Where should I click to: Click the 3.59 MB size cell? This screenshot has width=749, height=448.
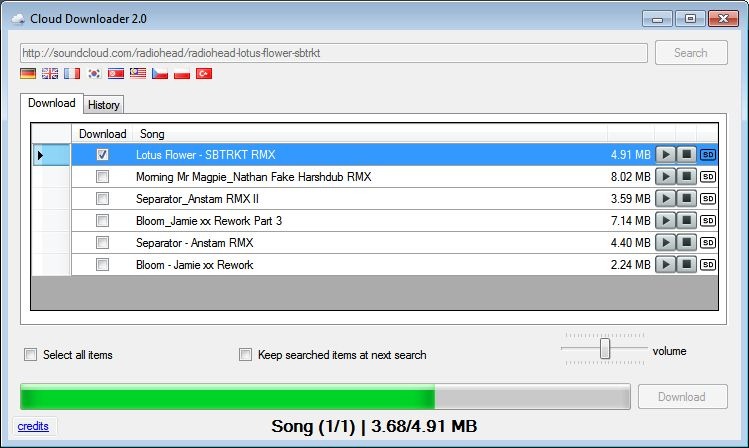[x=631, y=199]
